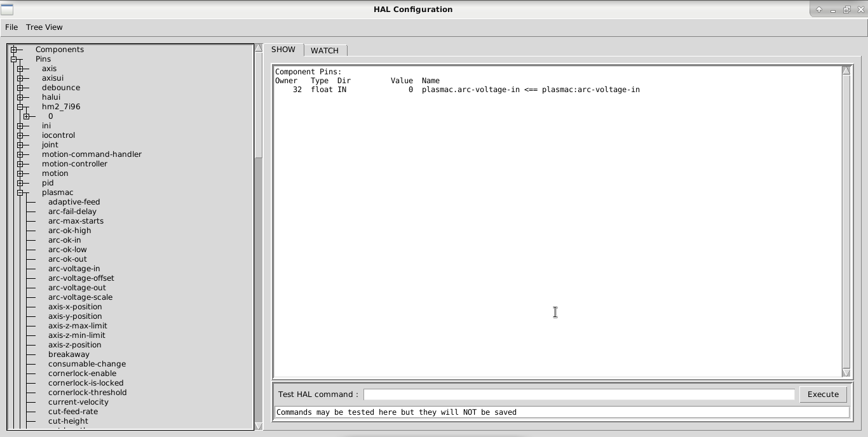Click the output pane scroll-up arrow
Image resolution: width=868 pixels, height=437 pixels.
tap(846, 70)
